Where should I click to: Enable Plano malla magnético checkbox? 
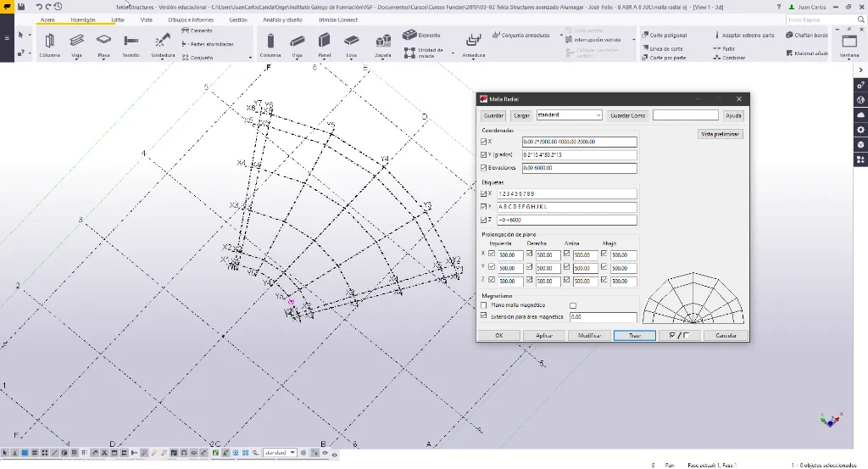click(x=484, y=305)
